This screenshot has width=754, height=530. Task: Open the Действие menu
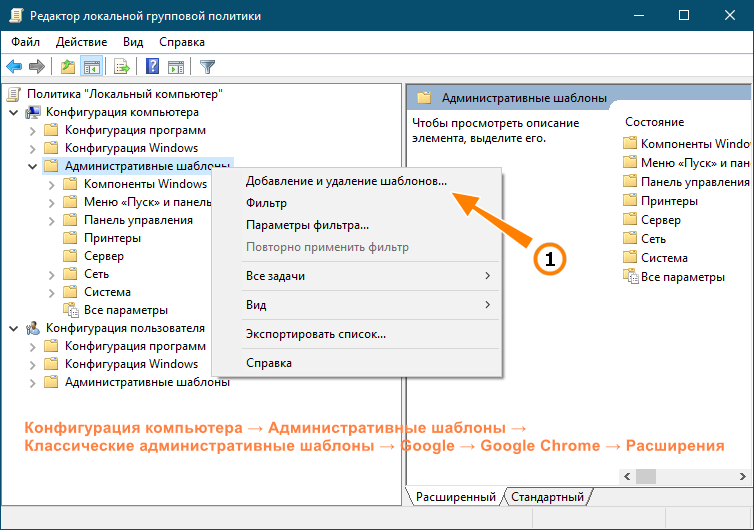[x=81, y=42]
